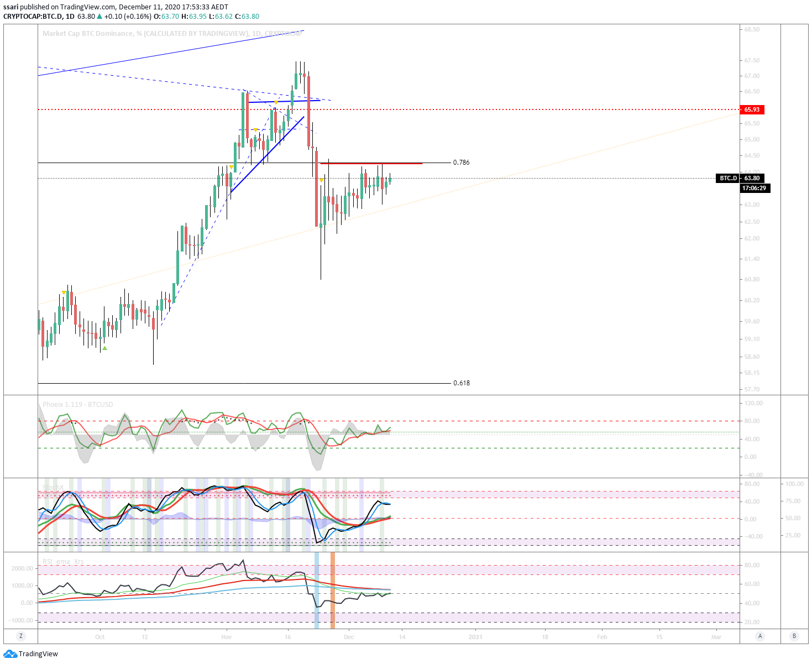This screenshot has height=664, width=812.
Task: Click the Z timezone button
Action: [x=21, y=636]
